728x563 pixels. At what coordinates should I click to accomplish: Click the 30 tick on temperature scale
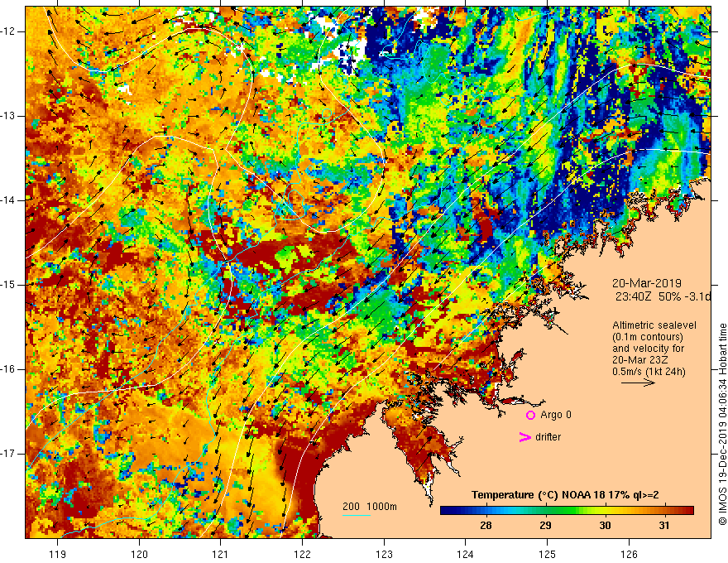(x=605, y=526)
